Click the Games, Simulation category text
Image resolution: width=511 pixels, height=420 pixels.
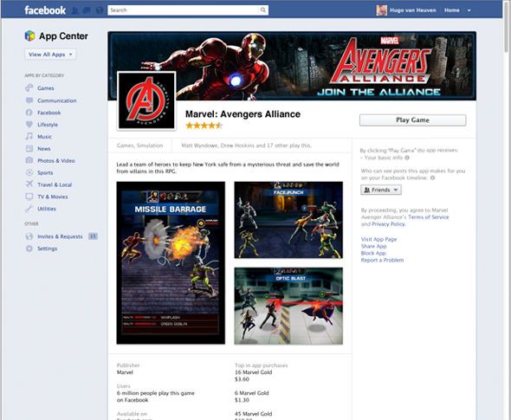click(x=139, y=145)
